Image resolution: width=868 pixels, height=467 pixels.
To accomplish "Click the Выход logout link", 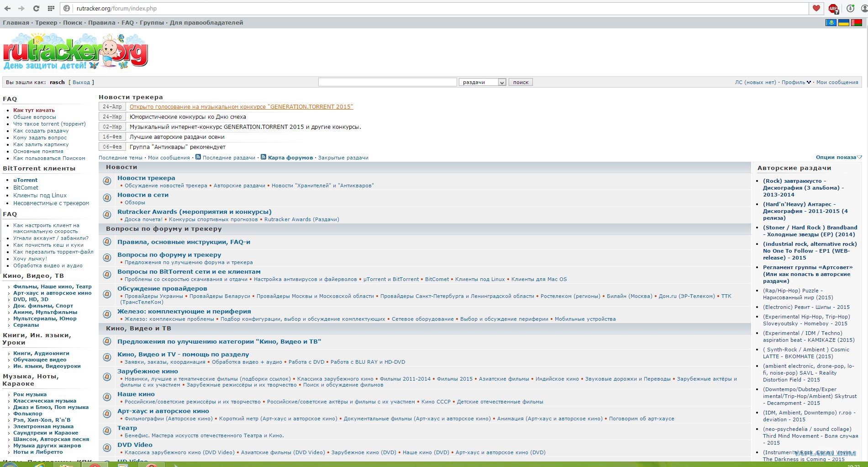I will (x=81, y=82).
